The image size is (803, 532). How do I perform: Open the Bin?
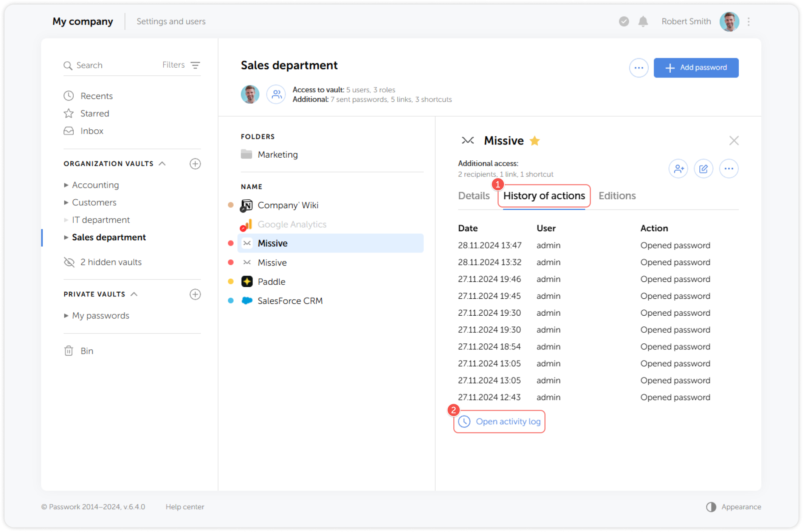click(87, 351)
